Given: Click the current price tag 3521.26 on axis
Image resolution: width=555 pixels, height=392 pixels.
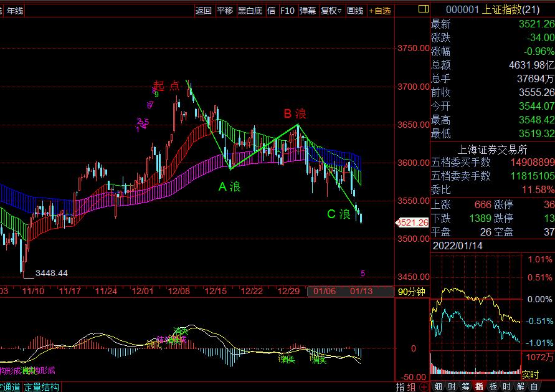Looking at the screenshot, I should [412, 222].
